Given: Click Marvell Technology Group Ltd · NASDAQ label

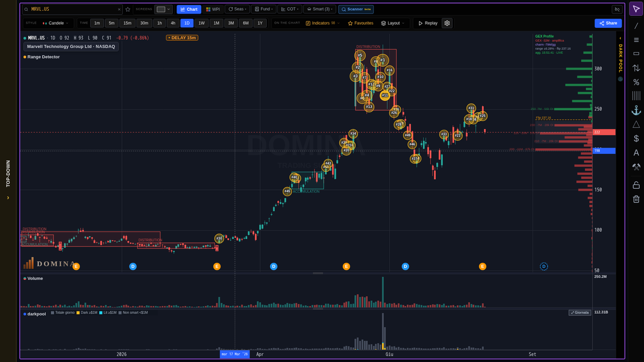Looking at the screenshot, I should point(71,47).
